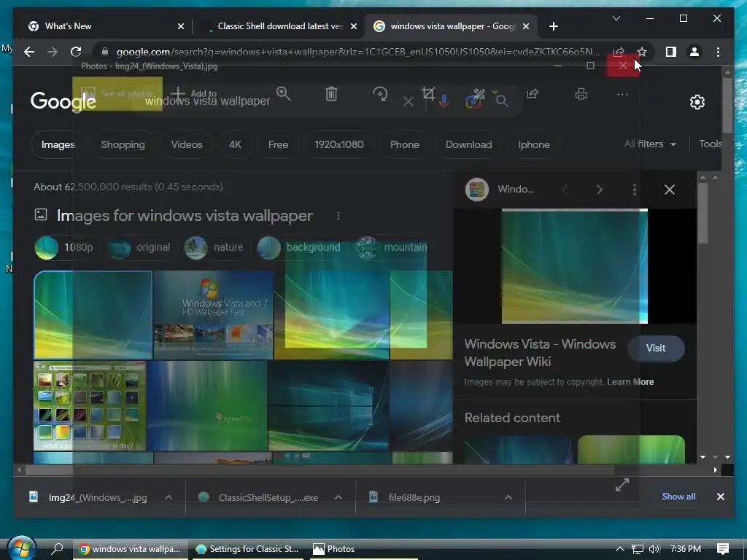
Task: Select the Images filter chip
Action: pos(58,144)
